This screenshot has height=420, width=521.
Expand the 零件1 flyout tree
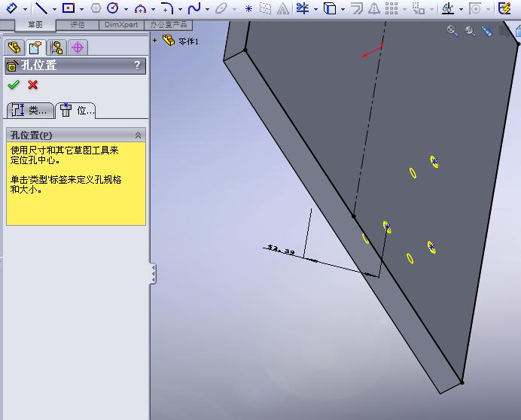tap(154, 41)
